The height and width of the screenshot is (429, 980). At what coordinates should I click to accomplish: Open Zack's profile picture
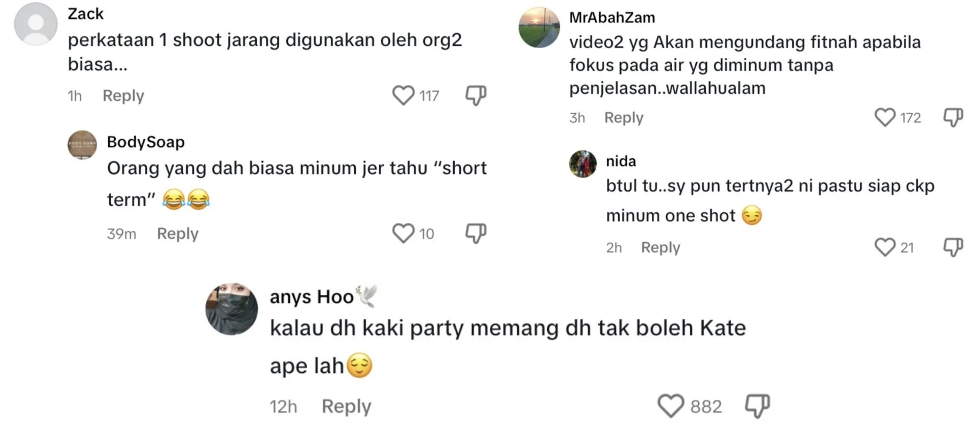click(36, 24)
